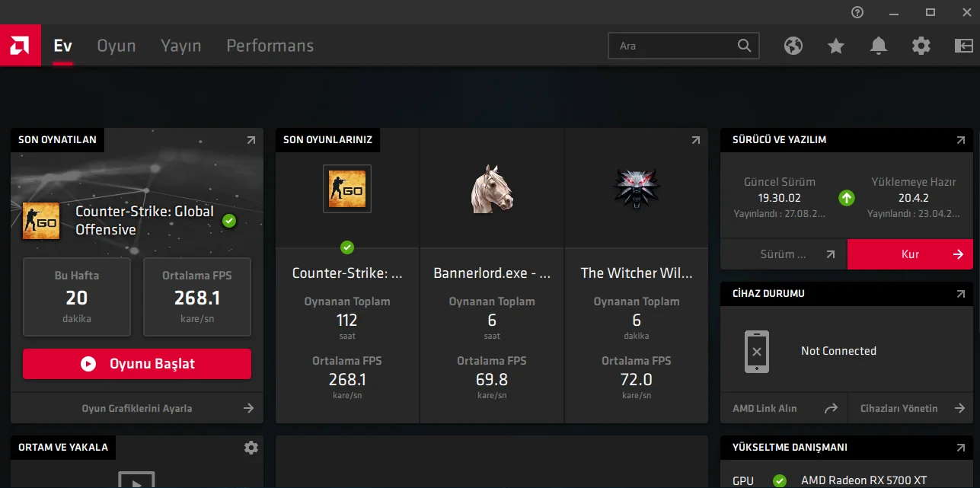Screen dimensions: 980x488
Task: Click the green update arrow icon
Action: tap(847, 198)
